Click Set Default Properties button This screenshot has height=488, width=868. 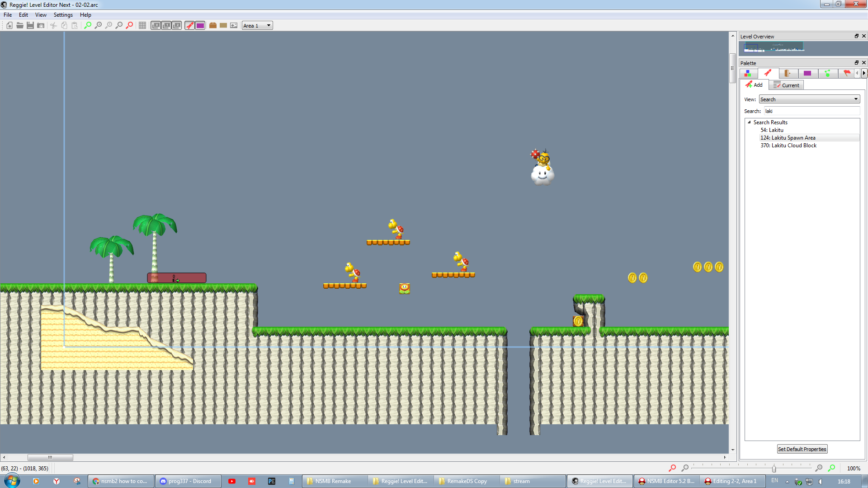pos(802,449)
